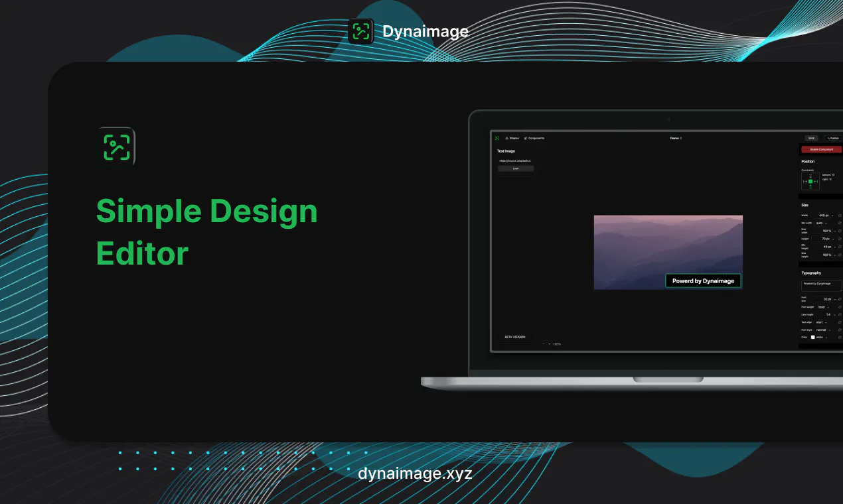Screen dimensions: 843x504
Task: Click the reset icon beside Min height
Action: tap(840, 247)
